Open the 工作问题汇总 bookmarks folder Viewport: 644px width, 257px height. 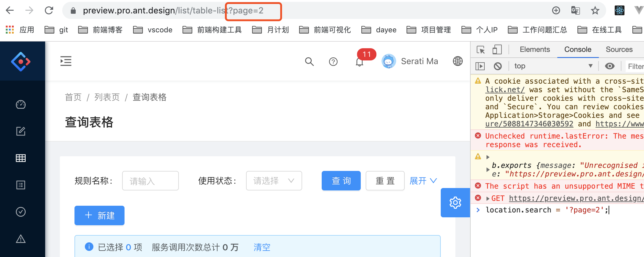[x=537, y=30]
